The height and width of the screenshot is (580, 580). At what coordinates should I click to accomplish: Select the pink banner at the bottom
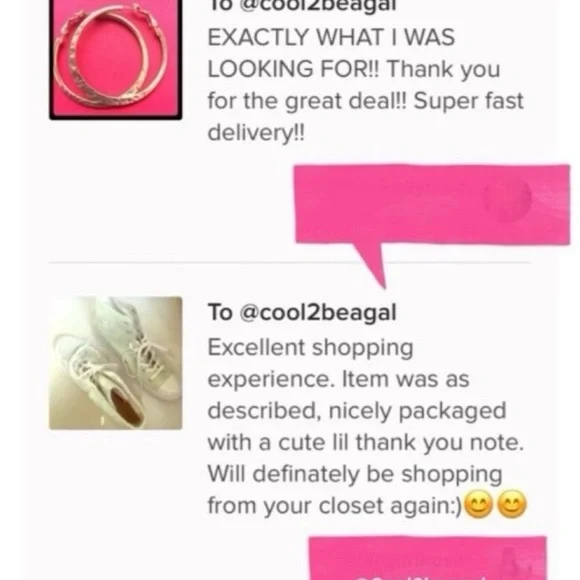pos(428,558)
